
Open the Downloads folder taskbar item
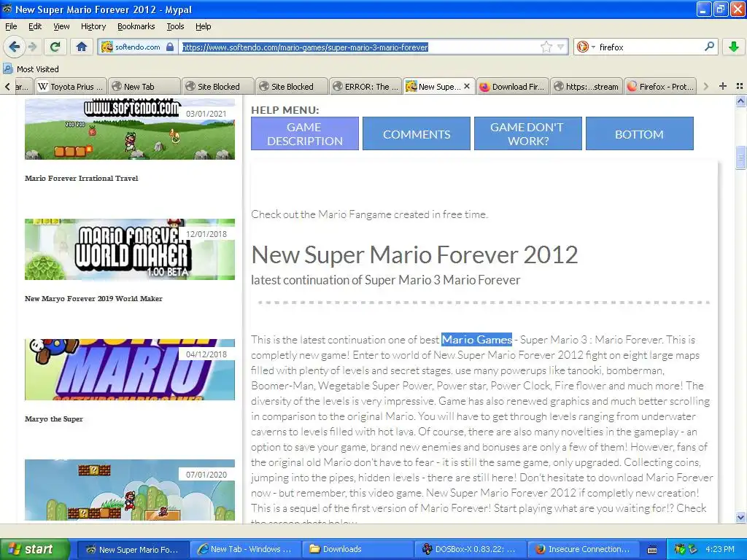click(358, 549)
